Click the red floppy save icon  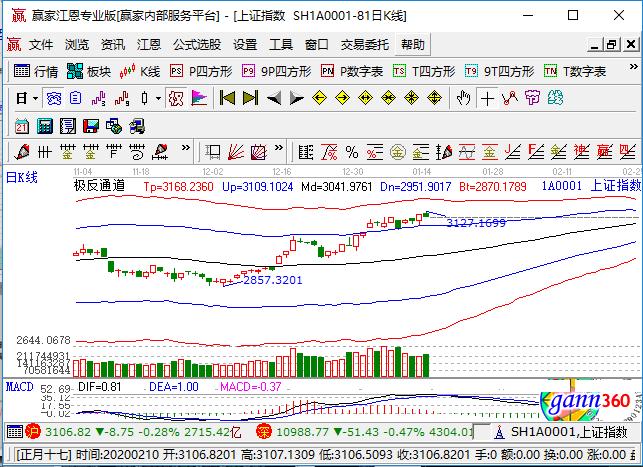click(91, 126)
